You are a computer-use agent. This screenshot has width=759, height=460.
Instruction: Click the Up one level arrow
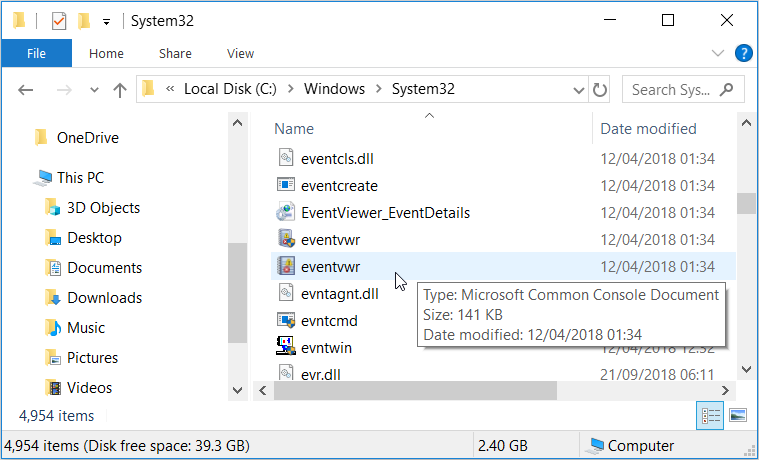120,90
